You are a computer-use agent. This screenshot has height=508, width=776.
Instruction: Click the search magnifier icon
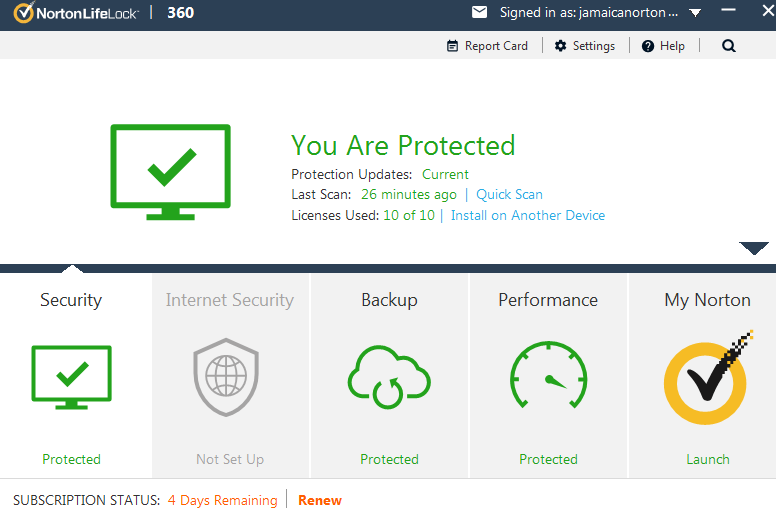[728, 46]
